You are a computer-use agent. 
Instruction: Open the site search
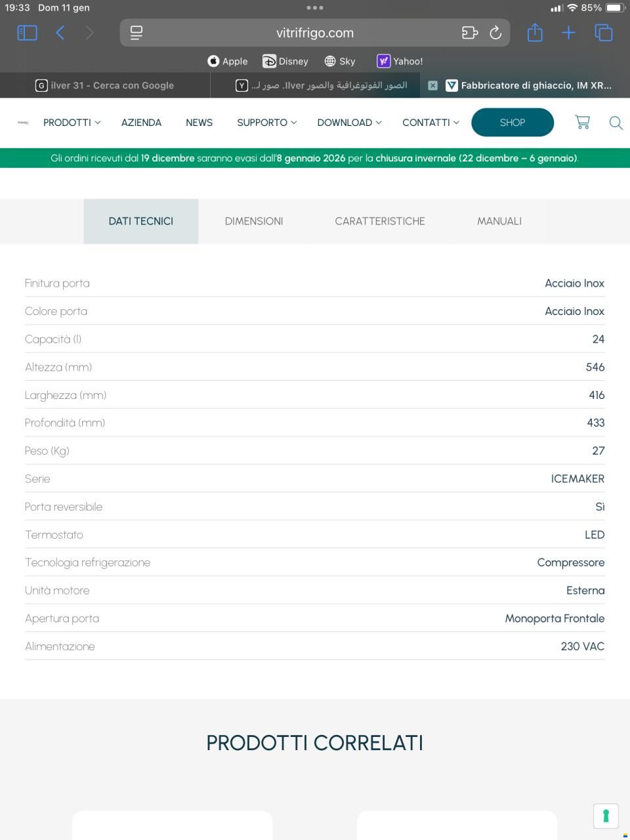616,123
